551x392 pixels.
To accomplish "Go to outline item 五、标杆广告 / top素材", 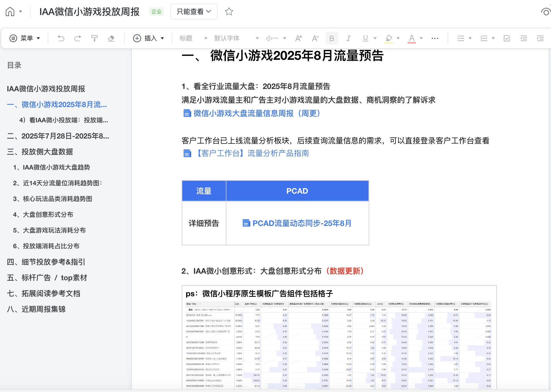I will [x=47, y=278].
